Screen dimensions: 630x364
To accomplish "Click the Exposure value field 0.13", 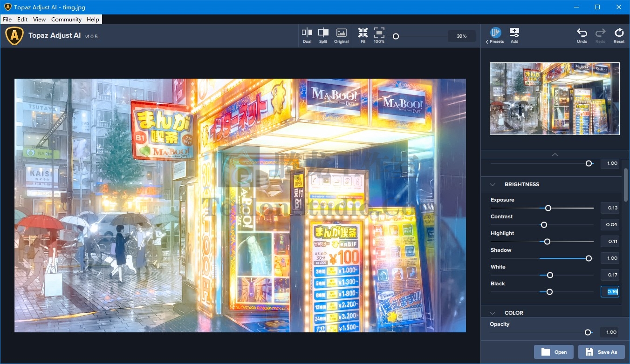I will coord(609,208).
